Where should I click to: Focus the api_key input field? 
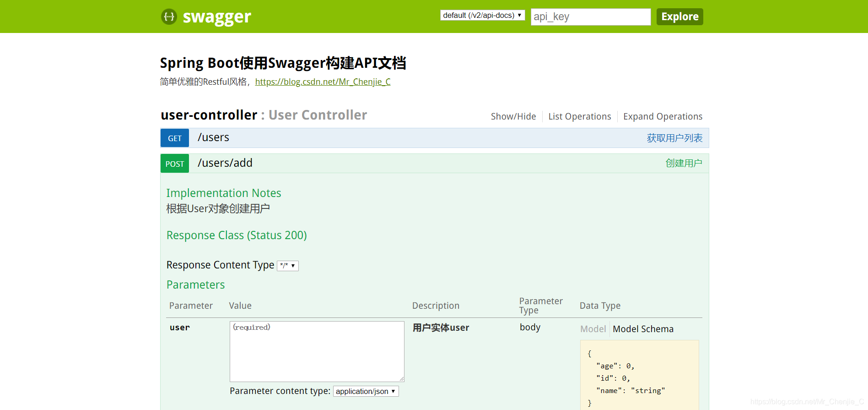coord(590,17)
